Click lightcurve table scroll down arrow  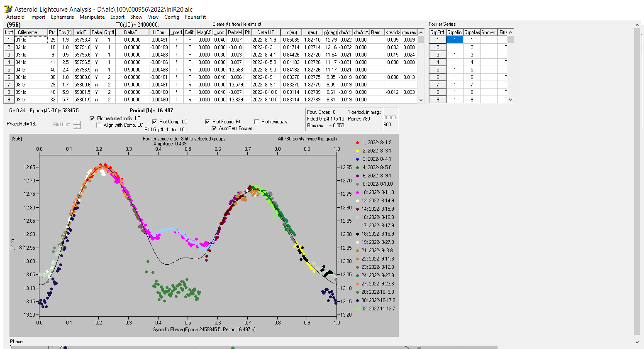(421, 100)
